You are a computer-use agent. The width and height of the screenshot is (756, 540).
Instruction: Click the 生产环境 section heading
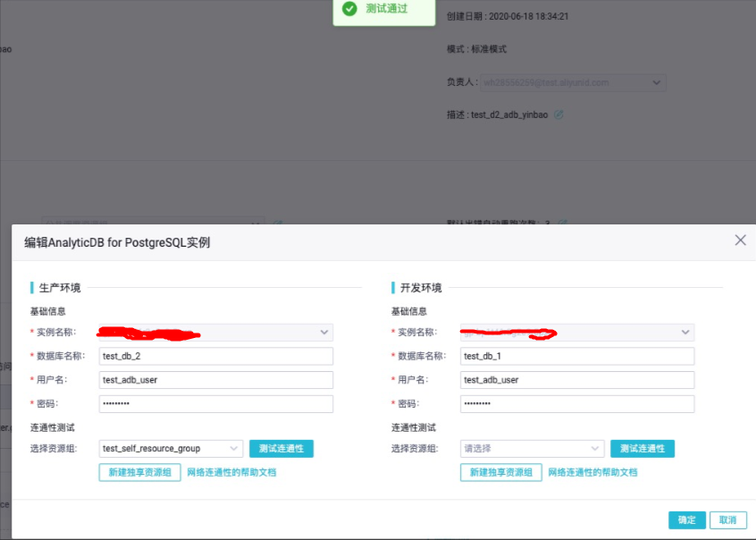[60, 288]
